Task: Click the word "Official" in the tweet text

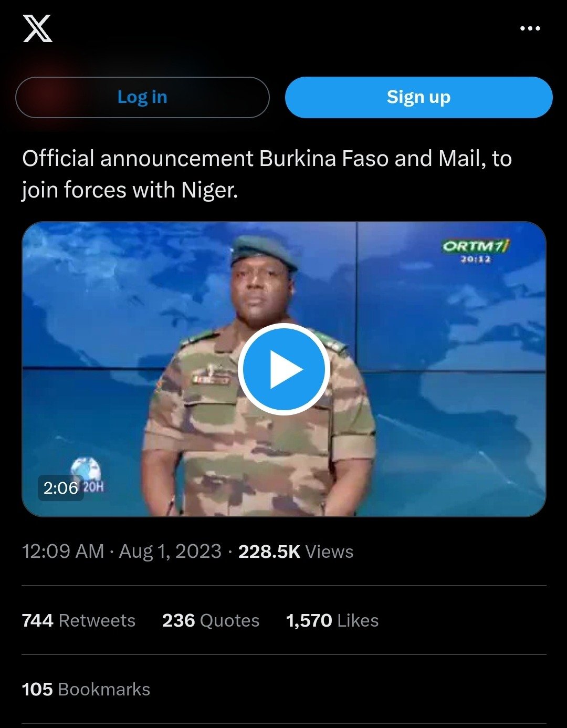Action: [x=58, y=159]
